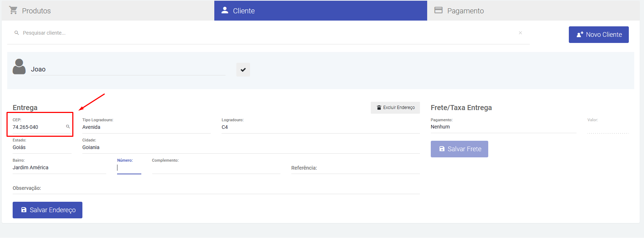Click the checkmark confirm button next to Joao
This screenshot has height=240, width=644.
(x=243, y=70)
